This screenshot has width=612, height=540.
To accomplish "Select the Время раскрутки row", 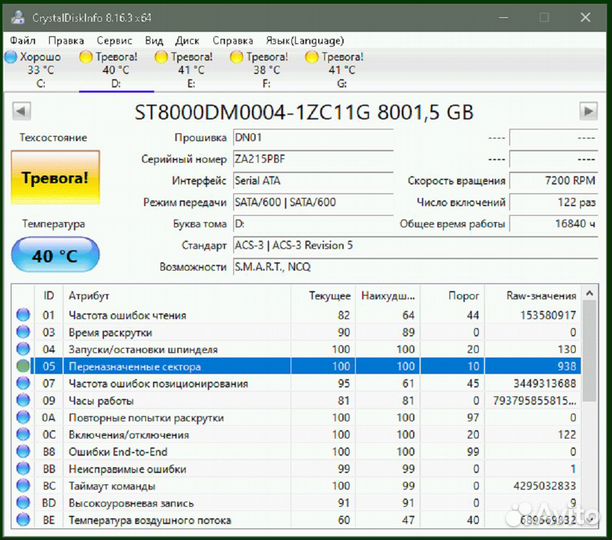I will (x=297, y=332).
